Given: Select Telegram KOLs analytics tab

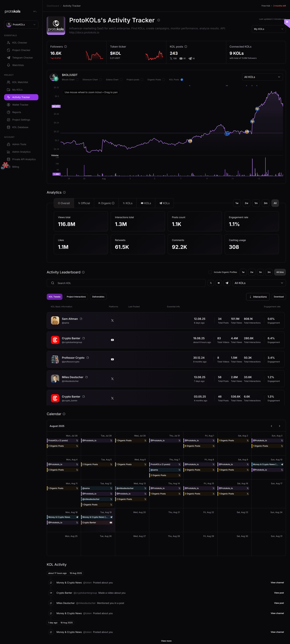Looking at the screenshot, I should pyautogui.click(x=165, y=203).
